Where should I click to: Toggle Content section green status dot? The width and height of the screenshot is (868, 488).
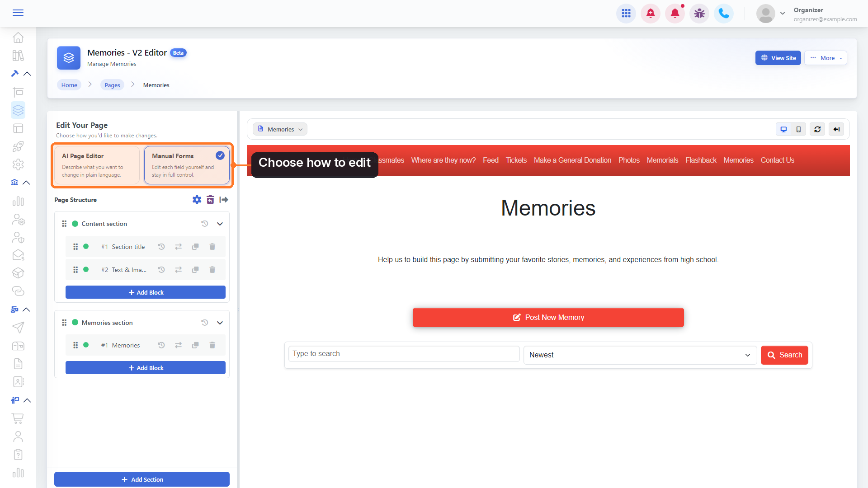[75, 224]
